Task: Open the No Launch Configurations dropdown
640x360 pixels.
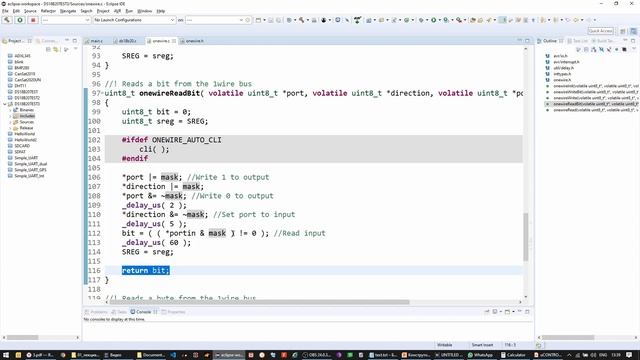Action: pos(134,20)
